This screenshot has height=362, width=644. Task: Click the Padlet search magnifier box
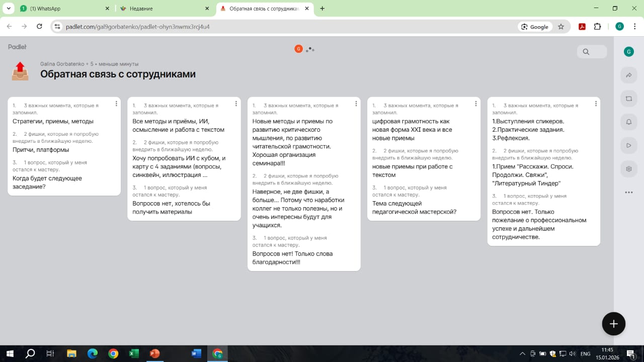[x=591, y=52]
